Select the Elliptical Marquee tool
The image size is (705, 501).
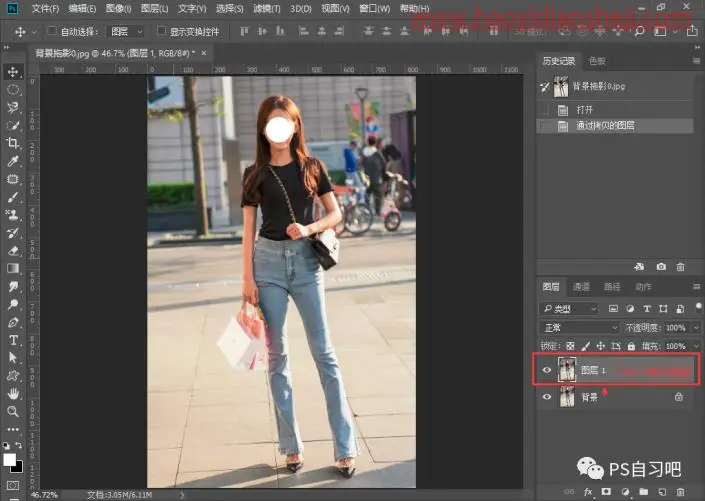click(x=13, y=90)
